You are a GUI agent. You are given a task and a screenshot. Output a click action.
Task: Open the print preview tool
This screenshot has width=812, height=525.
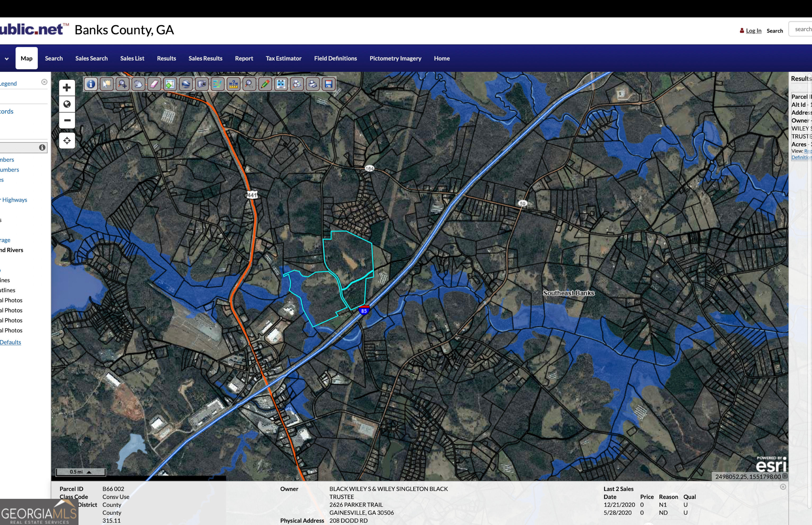click(297, 84)
